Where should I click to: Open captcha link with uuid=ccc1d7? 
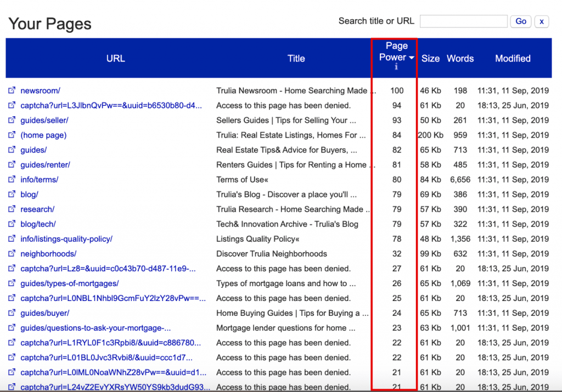[106, 357]
